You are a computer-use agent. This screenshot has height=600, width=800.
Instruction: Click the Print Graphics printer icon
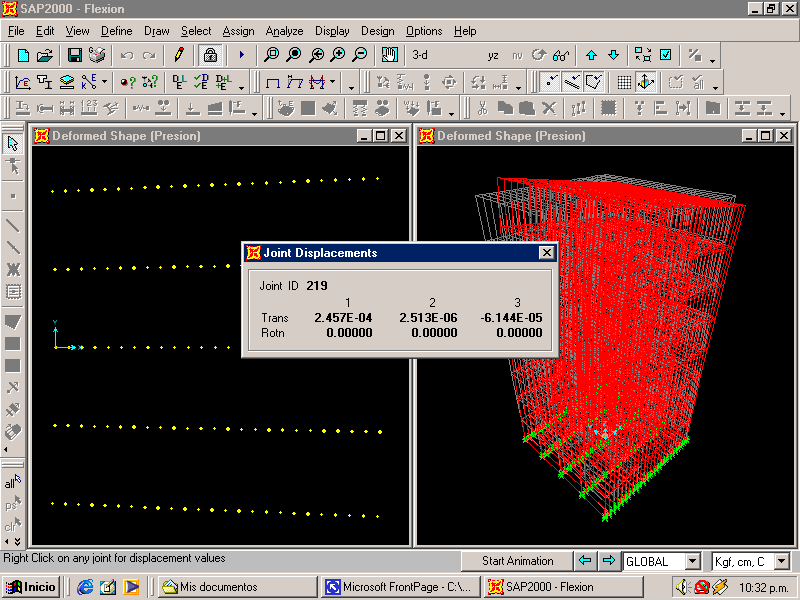click(97, 55)
